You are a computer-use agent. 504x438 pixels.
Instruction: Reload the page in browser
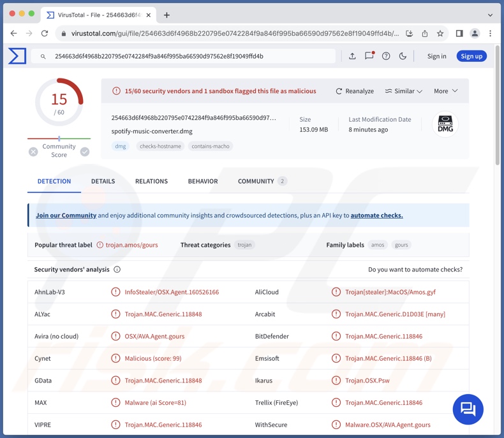[45, 33]
